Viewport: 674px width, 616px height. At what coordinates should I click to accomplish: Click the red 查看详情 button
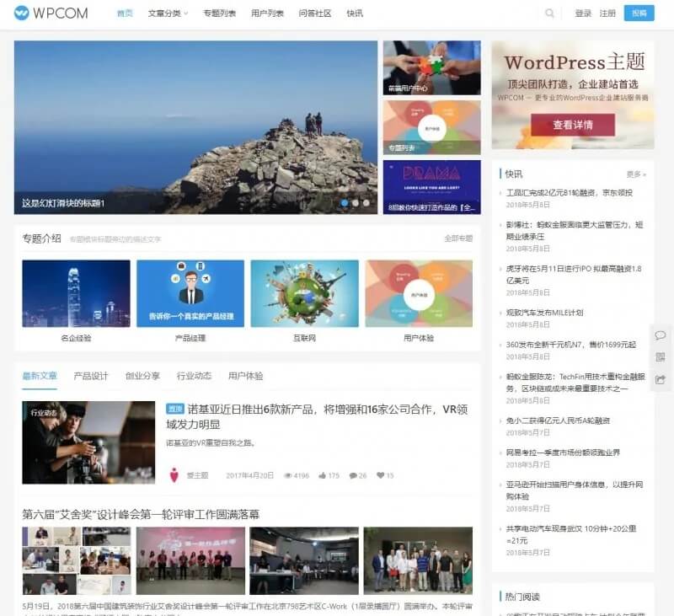coord(572,125)
